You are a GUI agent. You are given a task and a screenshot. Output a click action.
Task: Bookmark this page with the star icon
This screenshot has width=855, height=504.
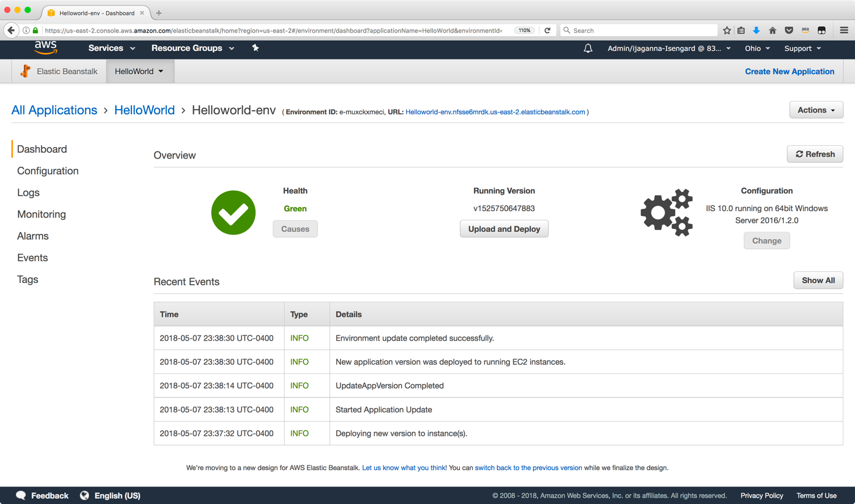727,30
